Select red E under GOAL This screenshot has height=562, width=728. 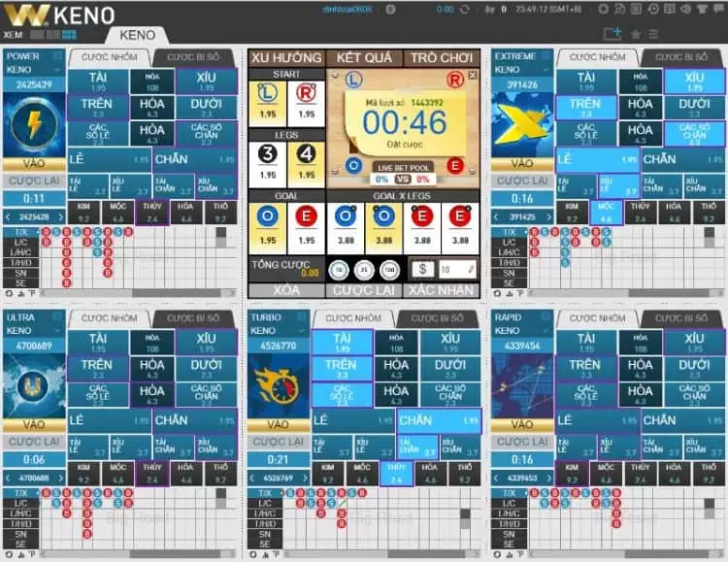point(306,228)
